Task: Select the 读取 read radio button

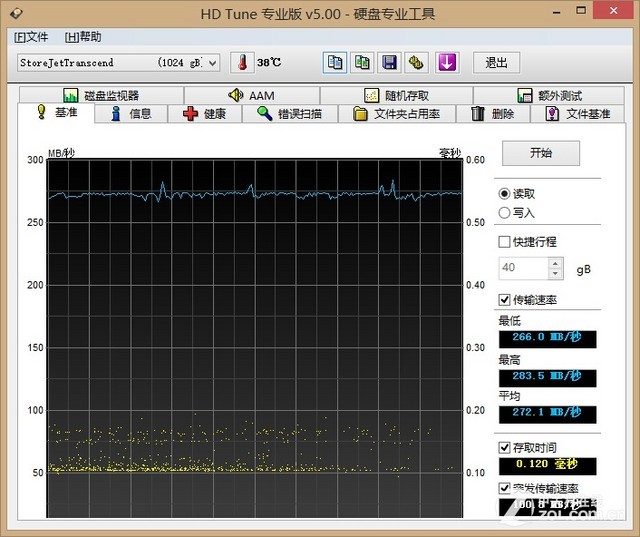Action: coord(504,193)
